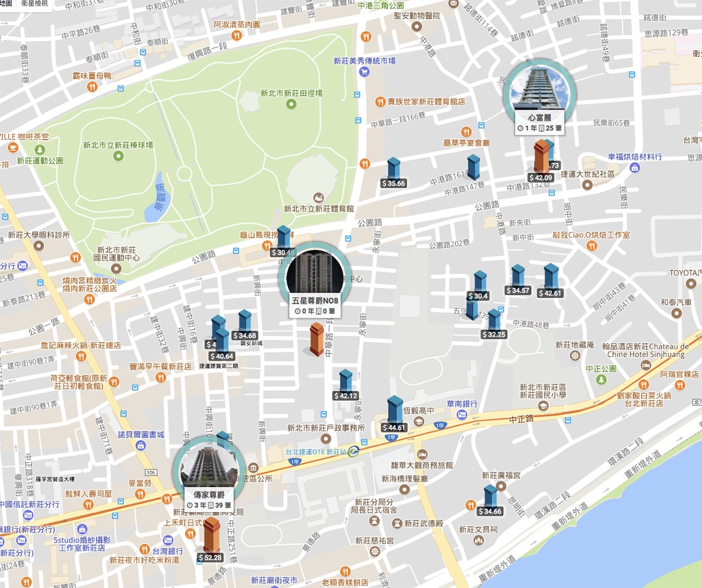Click the 捷運大世紀社區 label

[587, 174]
